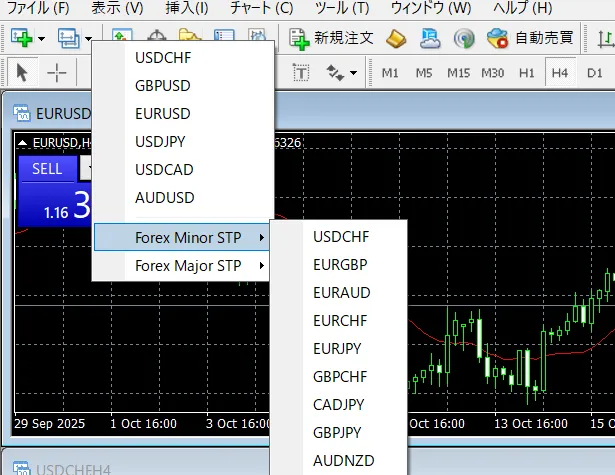Toggle the 自動売買 auto trading button
The height and width of the screenshot is (475, 615).
(530, 38)
